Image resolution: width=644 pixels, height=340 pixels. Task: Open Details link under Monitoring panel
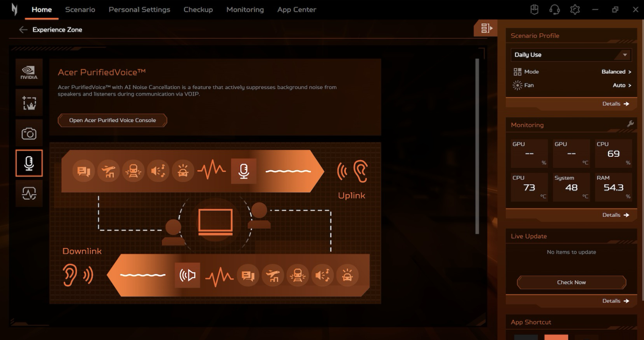click(615, 215)
